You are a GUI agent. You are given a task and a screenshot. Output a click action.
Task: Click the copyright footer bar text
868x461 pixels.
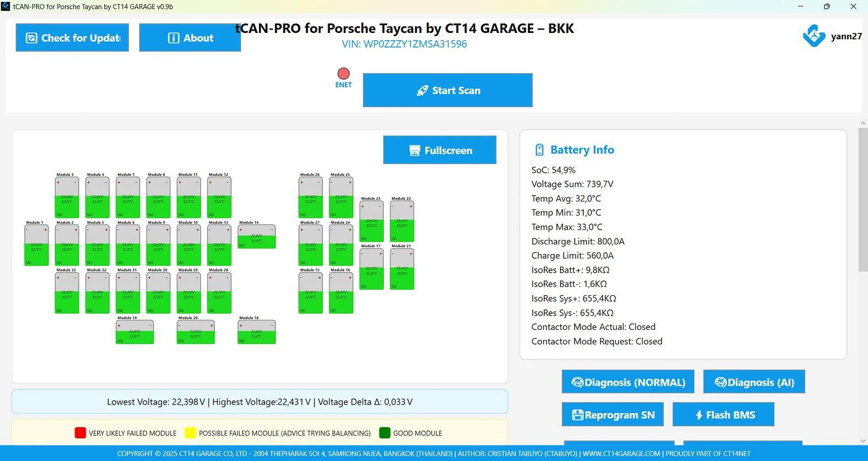tap(434, 453)
